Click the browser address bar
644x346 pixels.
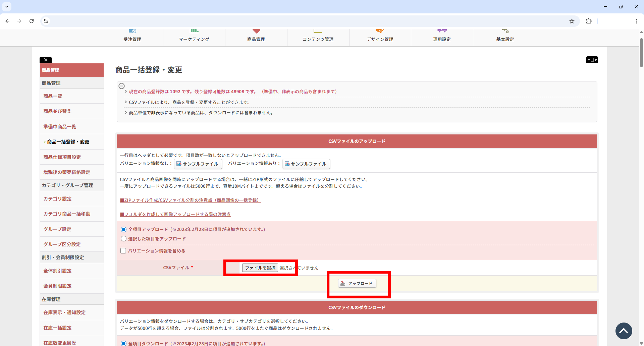point(302,21)
